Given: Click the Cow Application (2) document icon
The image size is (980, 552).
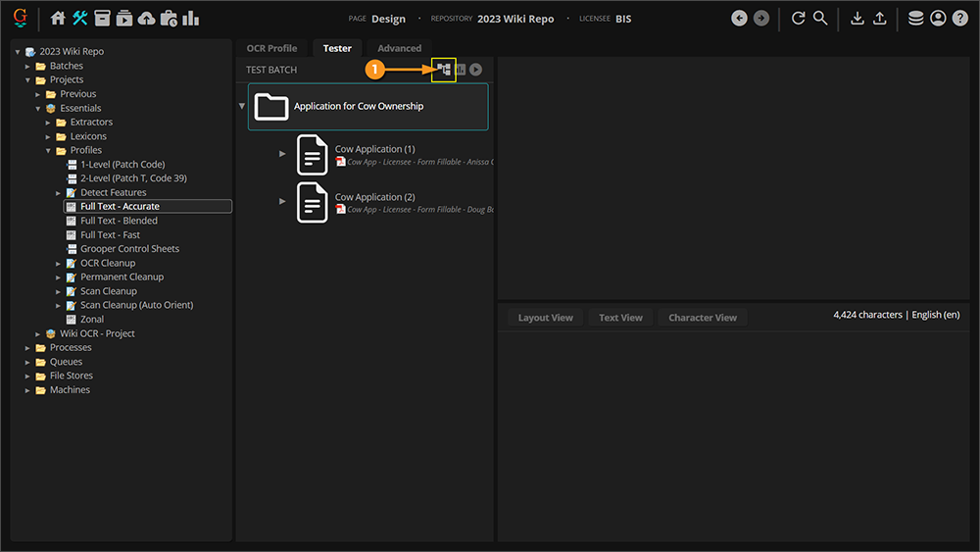Looking at the screenshot, I should tap(312, 203).
